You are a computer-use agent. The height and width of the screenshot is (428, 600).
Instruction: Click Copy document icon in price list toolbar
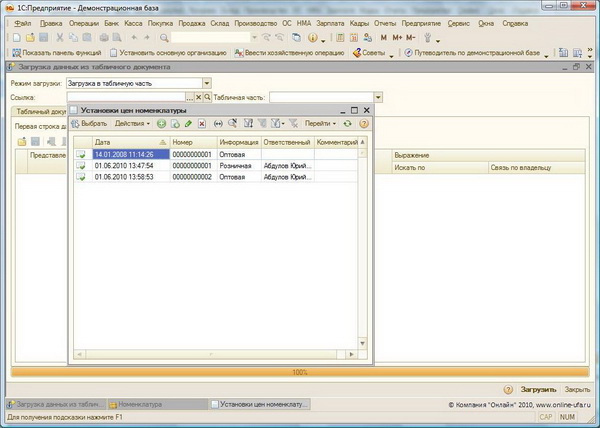coord(175,124)
